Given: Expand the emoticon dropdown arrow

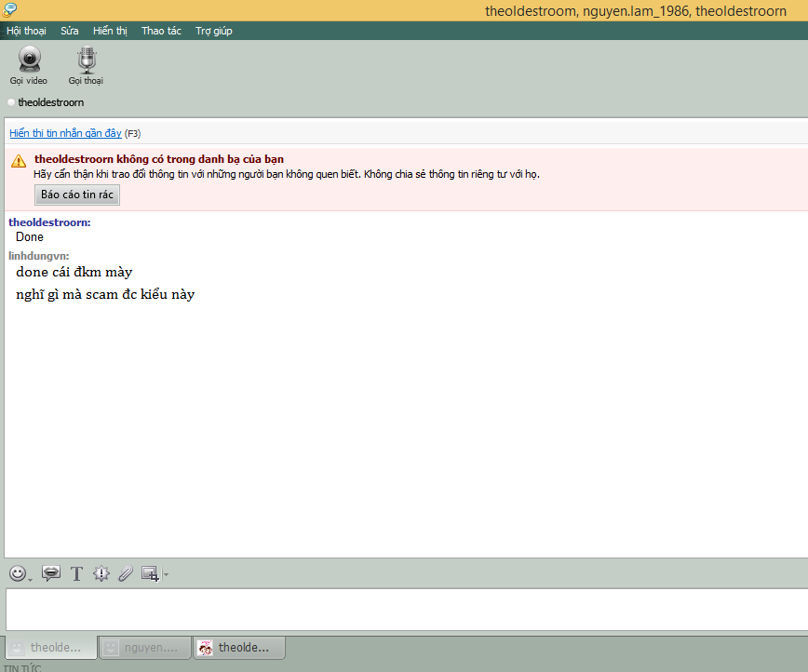Looking at the screenshot, I should (x=30, y=579).
